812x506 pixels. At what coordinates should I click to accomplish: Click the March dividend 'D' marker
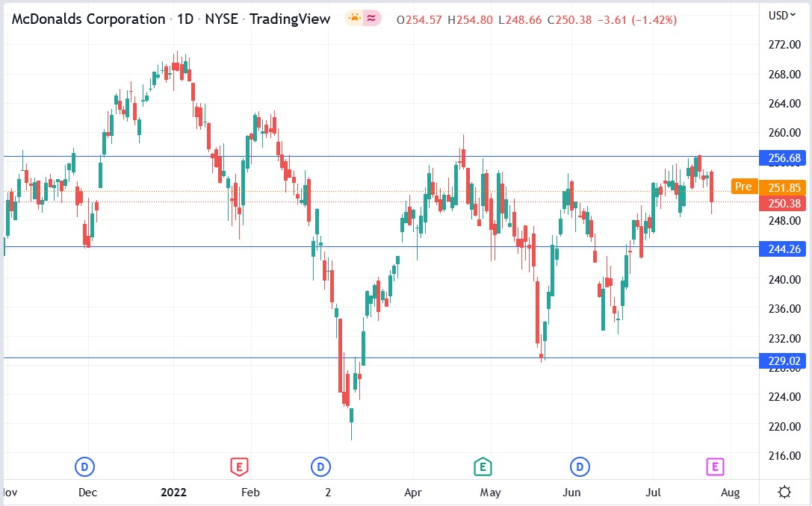point(320,467)
